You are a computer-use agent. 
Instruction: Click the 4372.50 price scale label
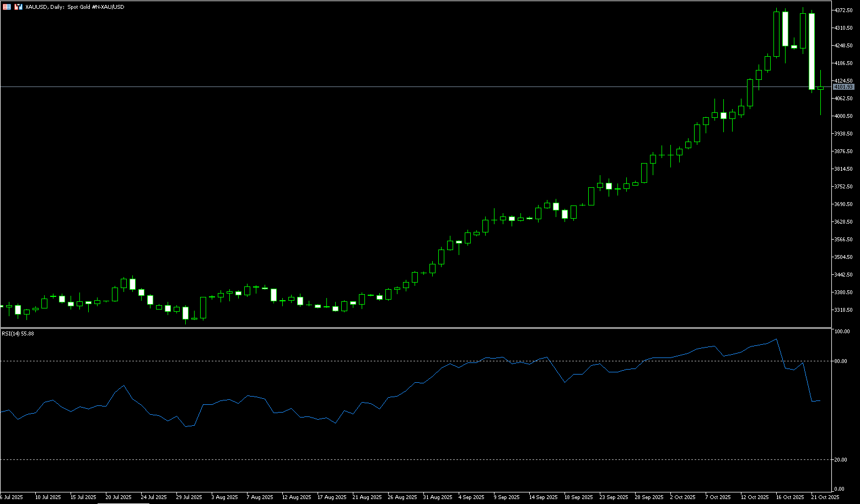tap(843, 10)
